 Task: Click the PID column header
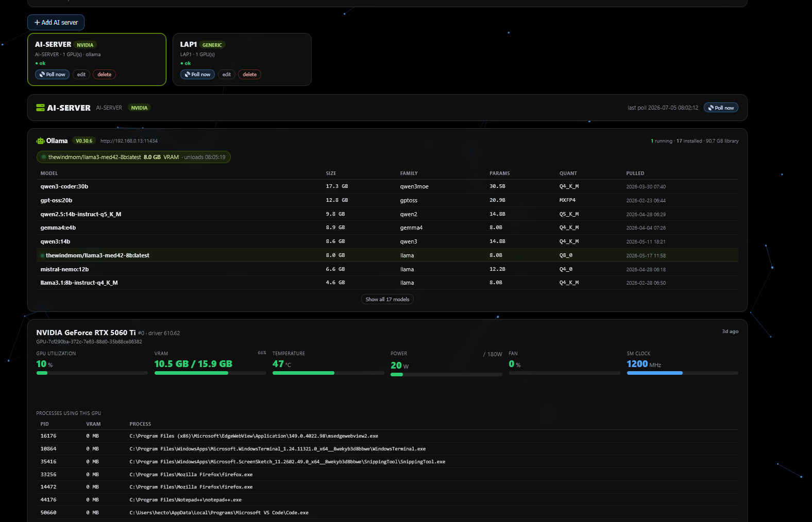(x=45, y=424)
